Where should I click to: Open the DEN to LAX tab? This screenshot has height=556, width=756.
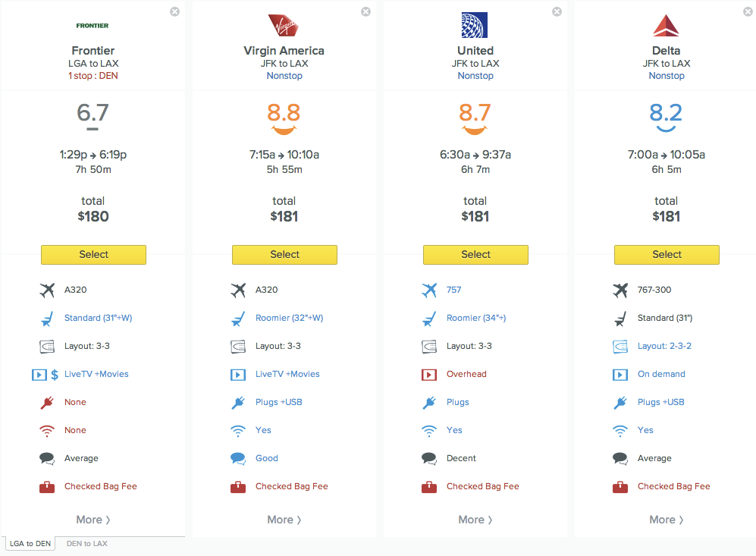pyautogui.click(x=86, y=544)
